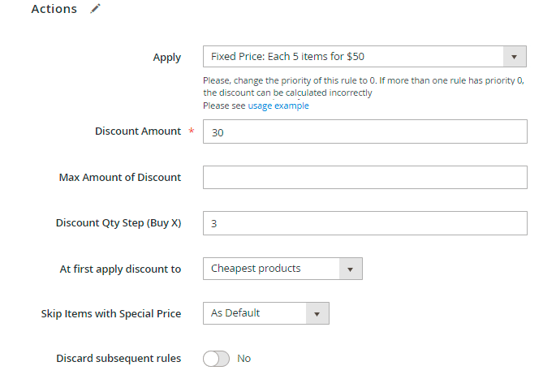This screenshot has height=392, width=556.
Task: Click the Discount Qty Step input field
Action: (364, 223)
